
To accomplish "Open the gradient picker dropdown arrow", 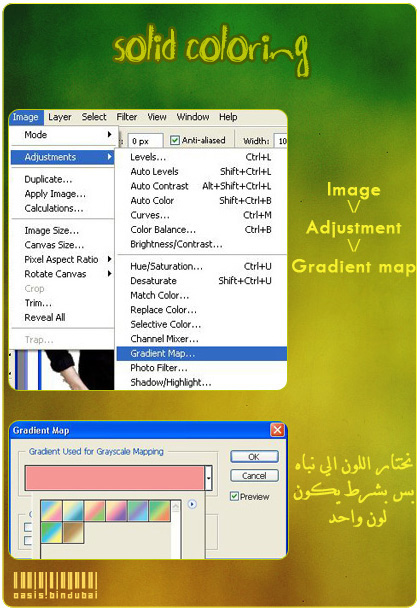I will coord(208,478).
